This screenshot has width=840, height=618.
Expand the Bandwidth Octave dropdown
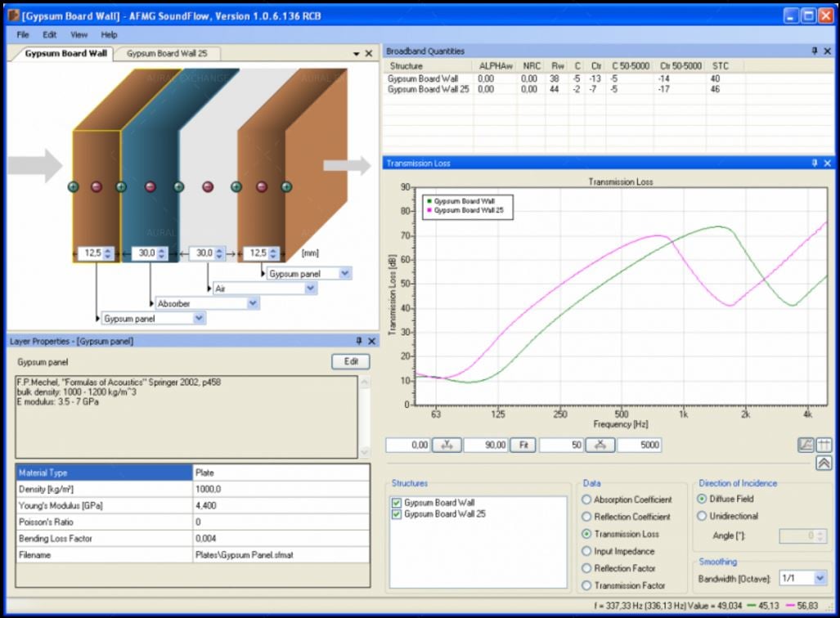tap(820, 578)
